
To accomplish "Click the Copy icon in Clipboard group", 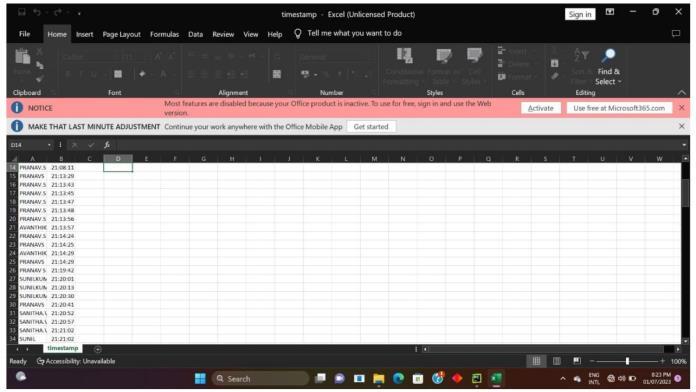I will [40, 66].
